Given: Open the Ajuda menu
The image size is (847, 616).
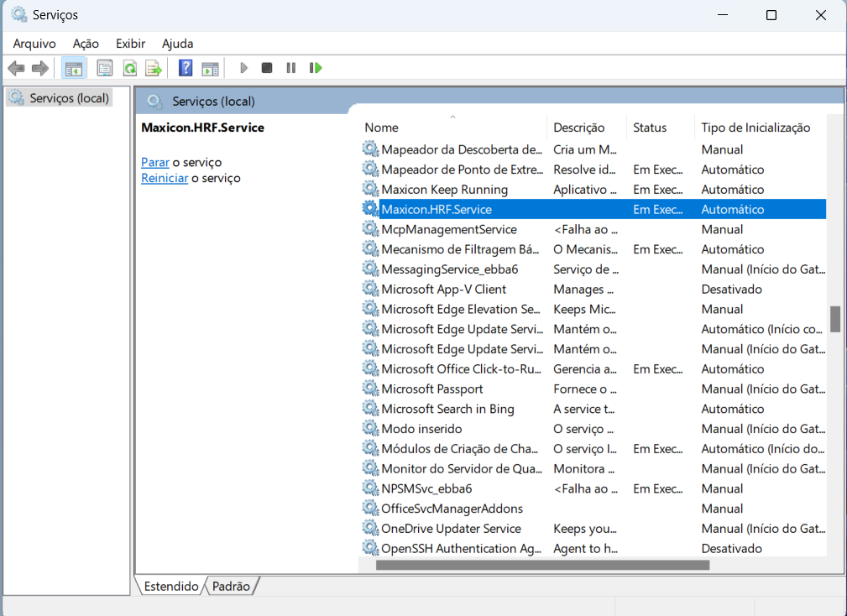Looking at the screenshot, I should coord(178,44).
